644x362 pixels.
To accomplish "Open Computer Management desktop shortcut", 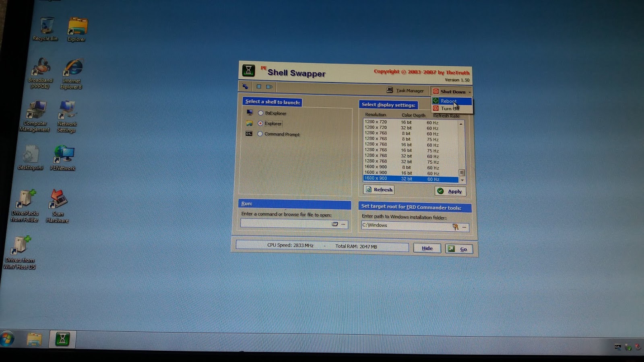I will click(35, 116).
